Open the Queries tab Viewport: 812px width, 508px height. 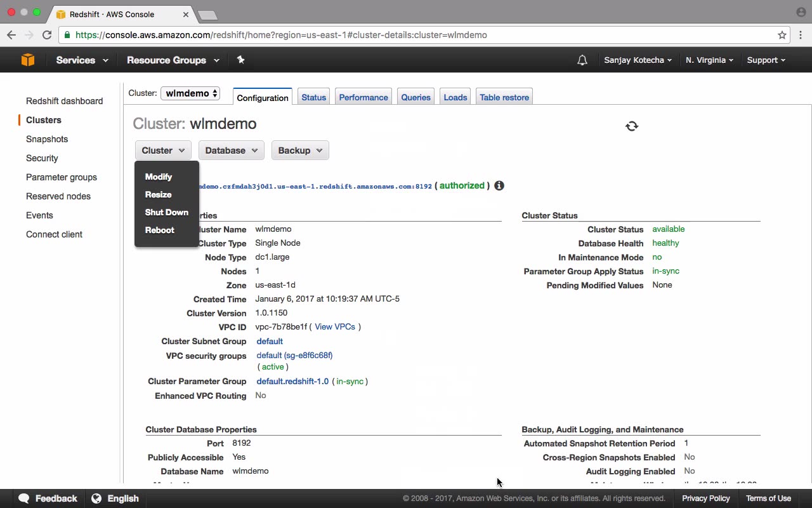(416, 97)
